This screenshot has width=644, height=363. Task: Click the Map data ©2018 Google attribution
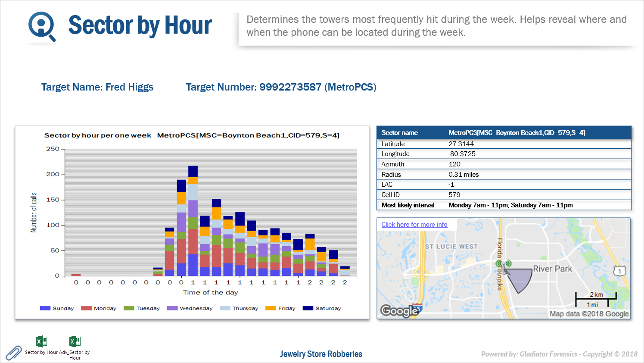point(589,314)
